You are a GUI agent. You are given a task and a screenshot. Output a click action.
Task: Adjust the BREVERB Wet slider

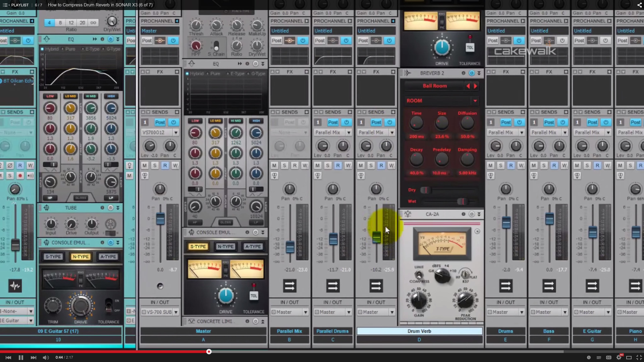point(463,201)
